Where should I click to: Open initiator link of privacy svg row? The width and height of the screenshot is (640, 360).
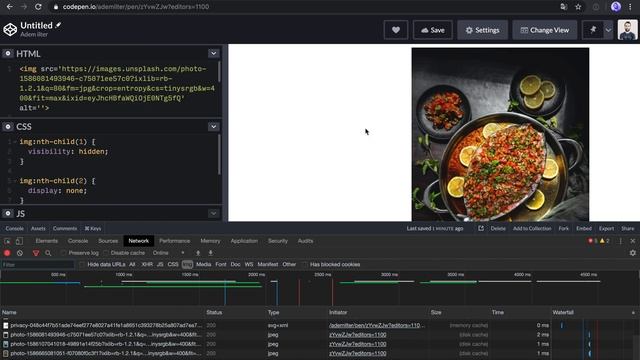pyautogui.click(x=376, y=325)
